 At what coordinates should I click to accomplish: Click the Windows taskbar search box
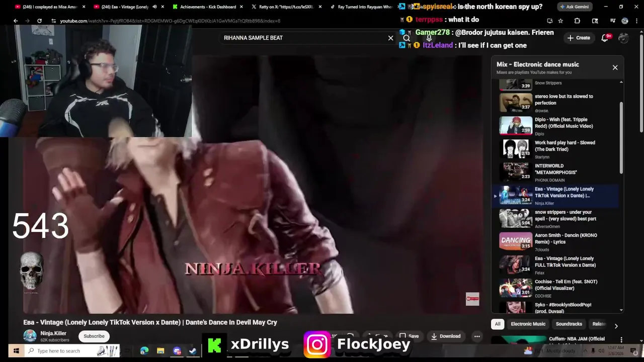[71, 350]
